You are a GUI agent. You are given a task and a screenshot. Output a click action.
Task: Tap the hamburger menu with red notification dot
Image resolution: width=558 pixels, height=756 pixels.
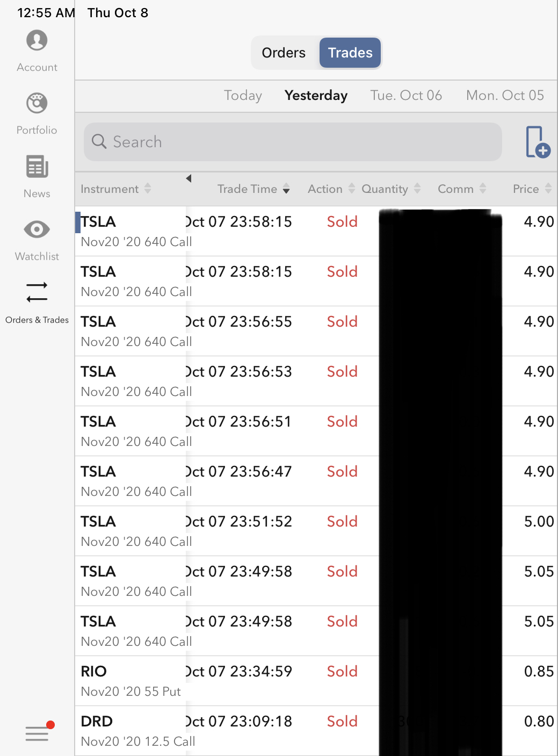click(x=38, y=733)
